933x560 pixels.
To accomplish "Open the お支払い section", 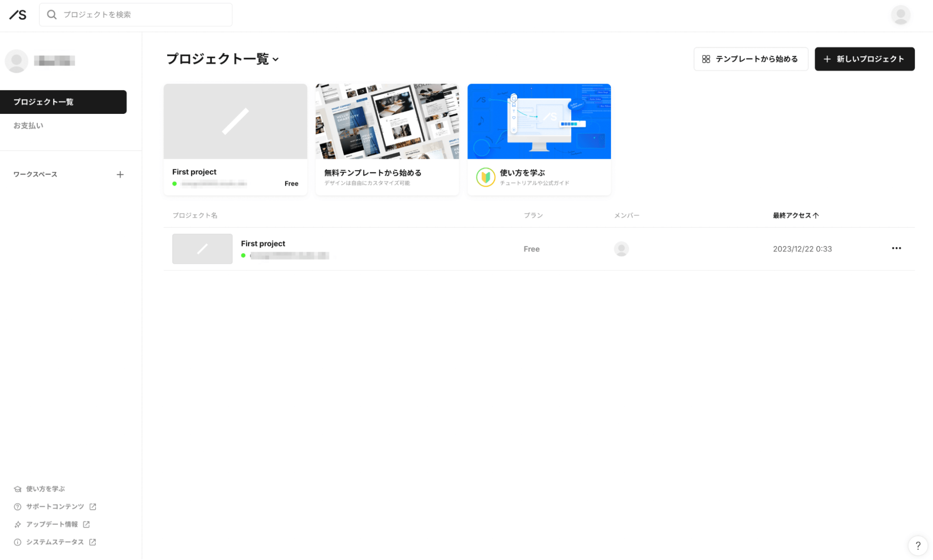I will (x=28, y=125).
